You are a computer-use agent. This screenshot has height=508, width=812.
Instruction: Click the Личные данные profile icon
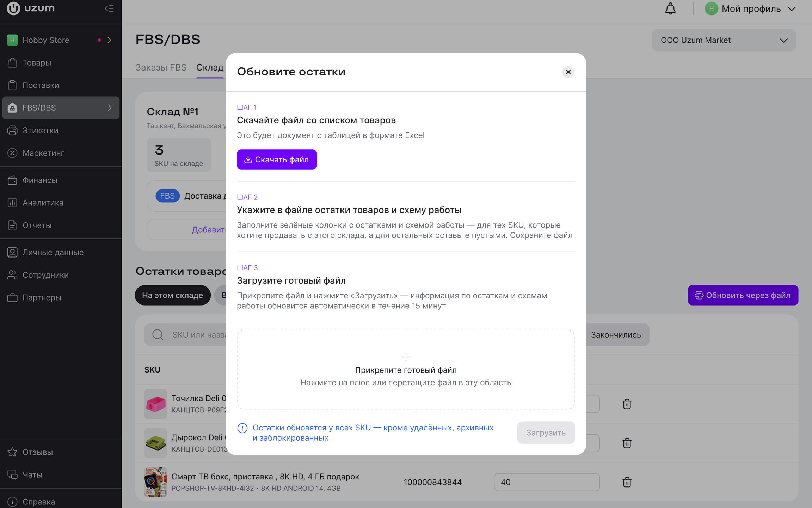tap(12, 252)
